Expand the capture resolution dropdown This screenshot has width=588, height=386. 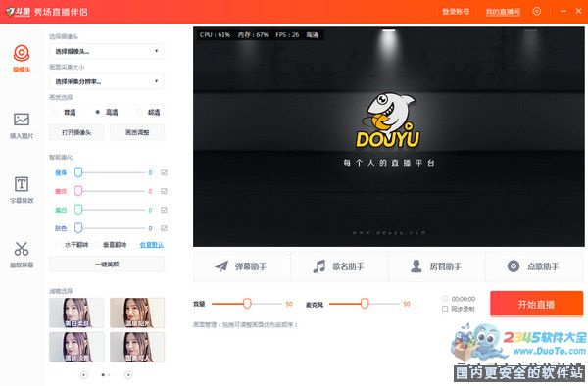pyautogui.click(x=107, y=81)
